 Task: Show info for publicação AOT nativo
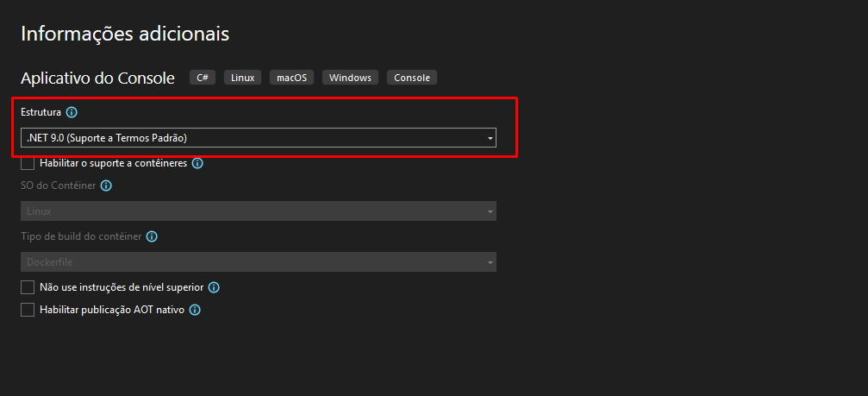(x=194, y=310)
